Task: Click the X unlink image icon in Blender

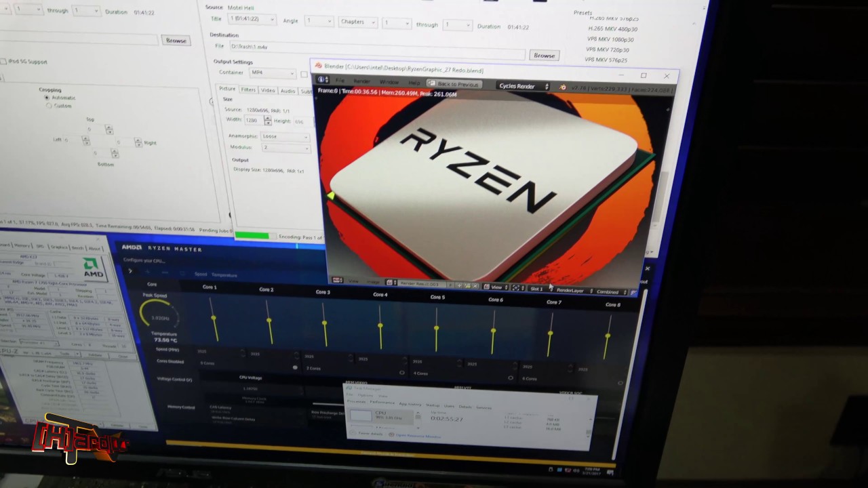Action: pyautogui.click(x=475, y=286)
